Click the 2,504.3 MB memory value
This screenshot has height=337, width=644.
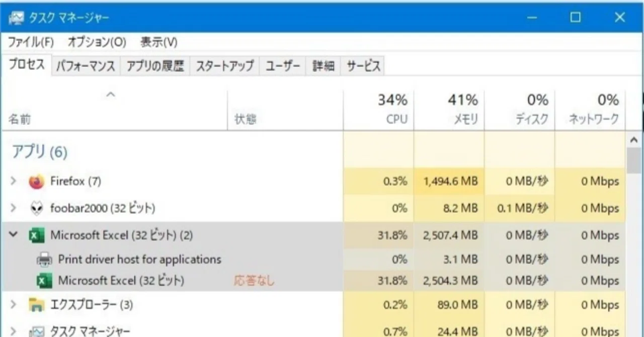(450, 281)
